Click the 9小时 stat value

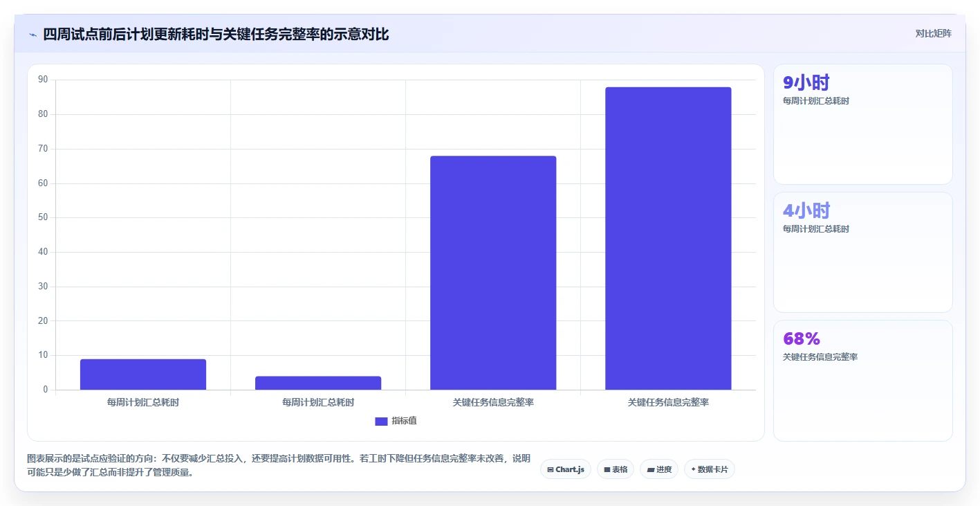coord(806,83)
